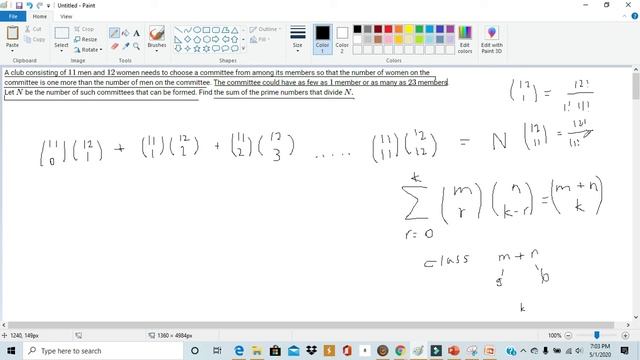This screenshot has width=640, height=360.
Task: Collapse the ribbon with the chevron
Action: click(624, 16)
